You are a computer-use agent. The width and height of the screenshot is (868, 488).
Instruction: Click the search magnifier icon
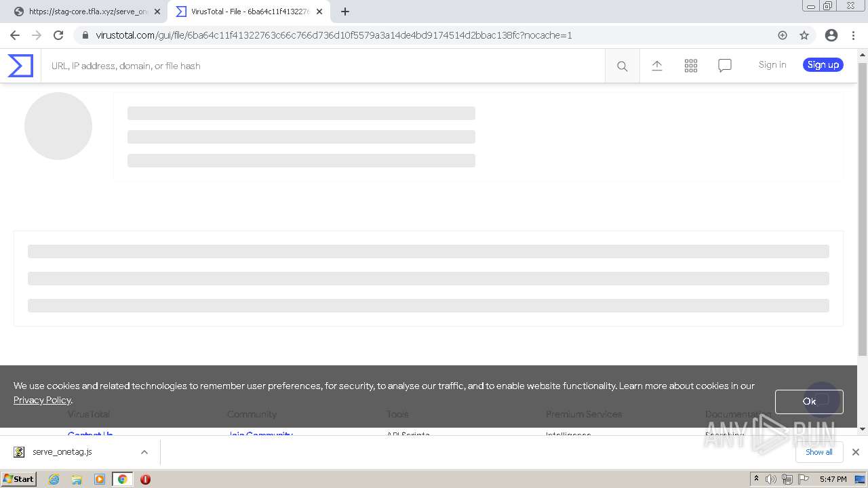(x=622, y=66)
